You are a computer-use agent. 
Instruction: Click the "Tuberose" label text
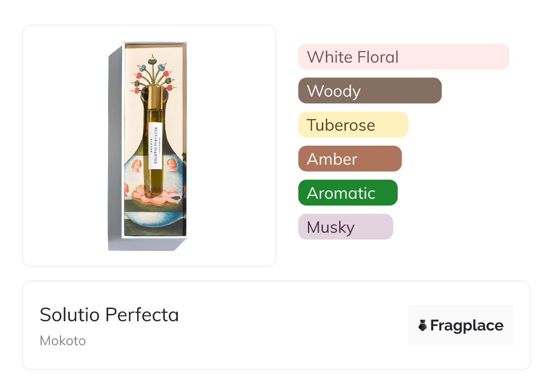coord(341,125)
